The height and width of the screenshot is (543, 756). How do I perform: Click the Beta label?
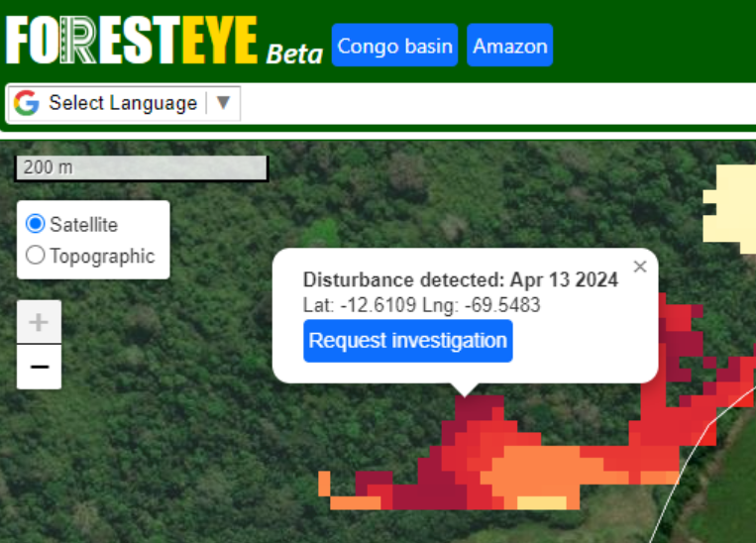click(x=294, y=54)
